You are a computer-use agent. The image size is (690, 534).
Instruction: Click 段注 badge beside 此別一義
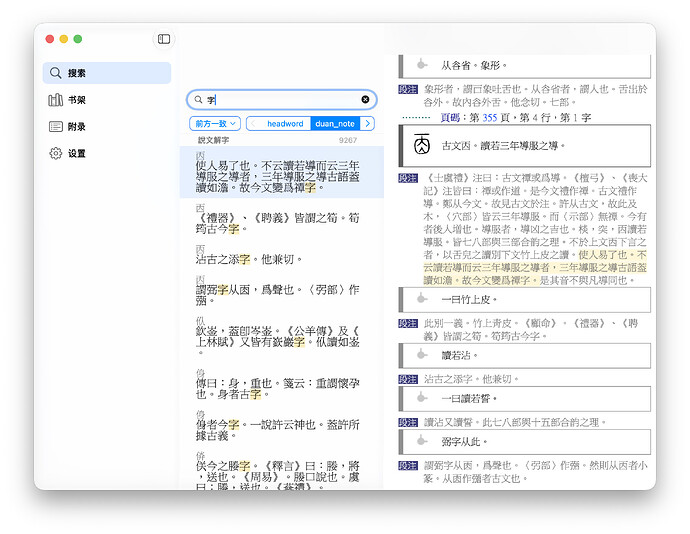coord(407,324)
